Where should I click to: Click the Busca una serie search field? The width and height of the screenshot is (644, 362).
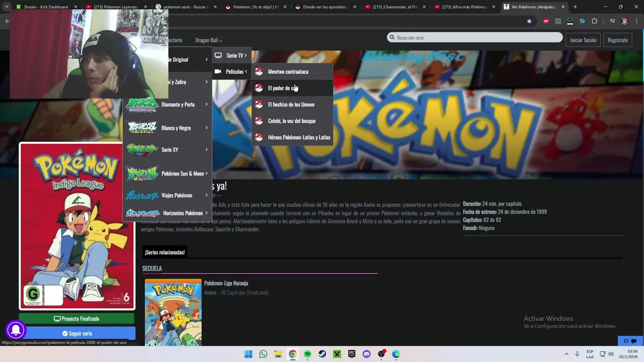(x=474, y=38)
